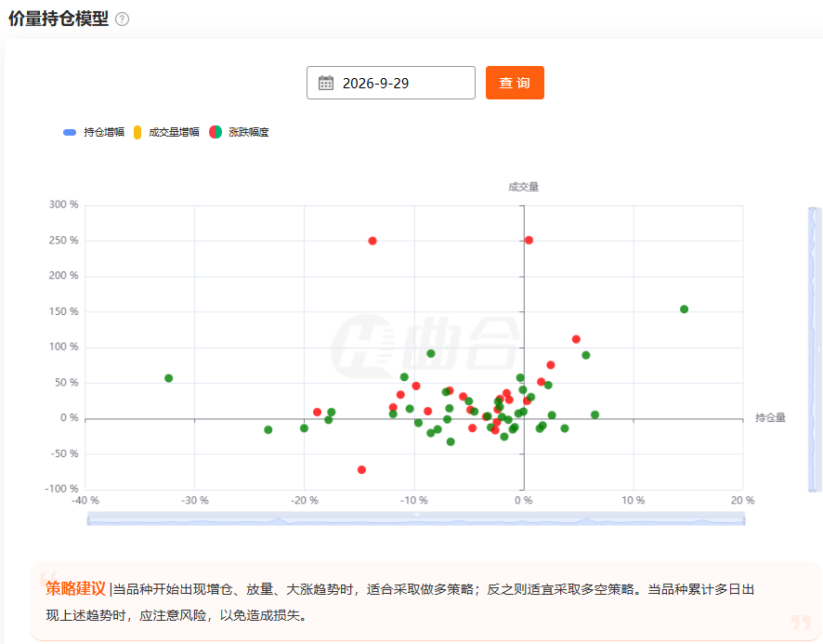Select the green dot near -15% at -23%
The height and width of the screenshot is (644, 823).
[268, 429]
